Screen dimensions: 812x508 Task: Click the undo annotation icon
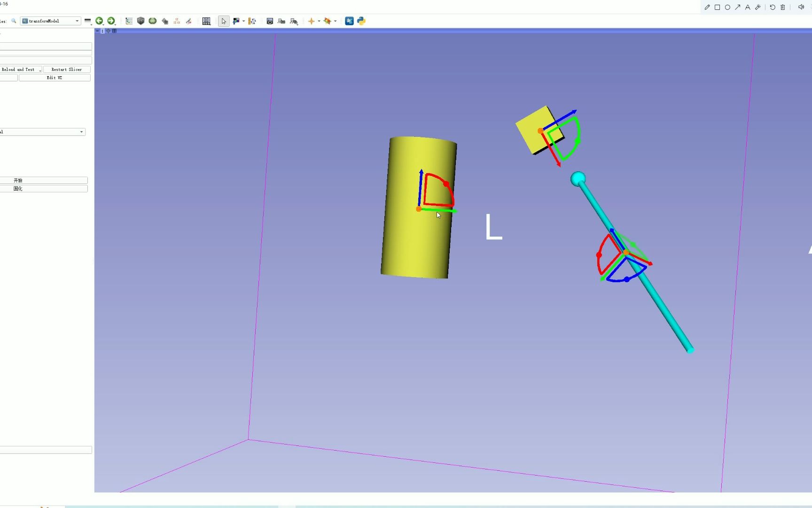[773, 7]
